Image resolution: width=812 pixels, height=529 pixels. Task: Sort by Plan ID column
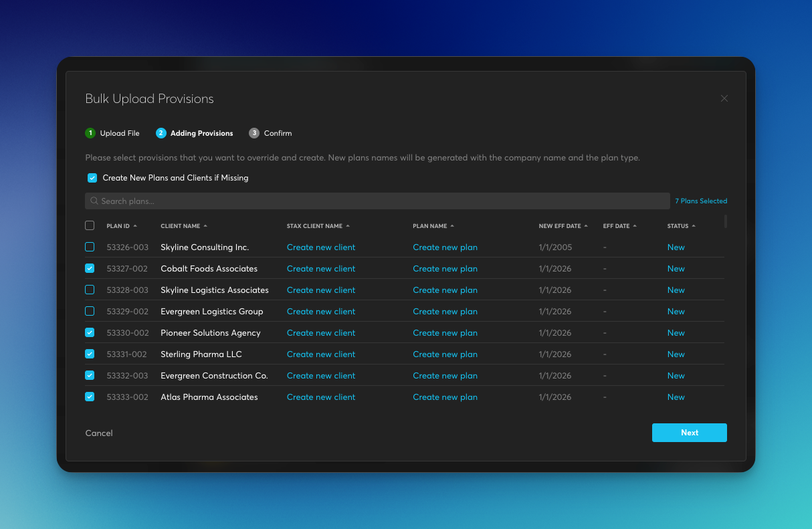[122, 226]
